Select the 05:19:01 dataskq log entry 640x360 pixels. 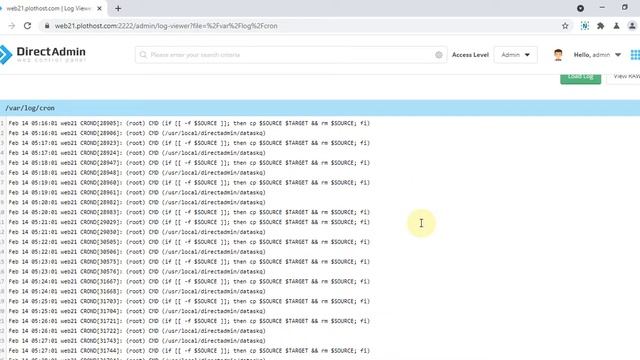(137, 193)
